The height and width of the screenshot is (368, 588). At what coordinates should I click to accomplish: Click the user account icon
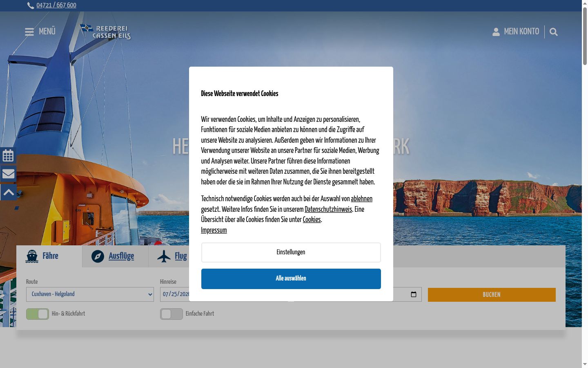point(496,32)
